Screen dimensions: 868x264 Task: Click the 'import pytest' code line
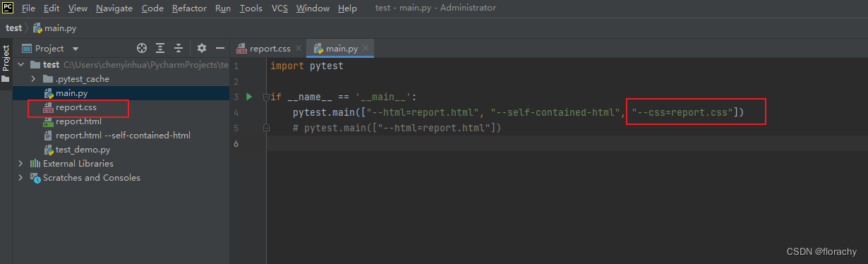(306, 66)
